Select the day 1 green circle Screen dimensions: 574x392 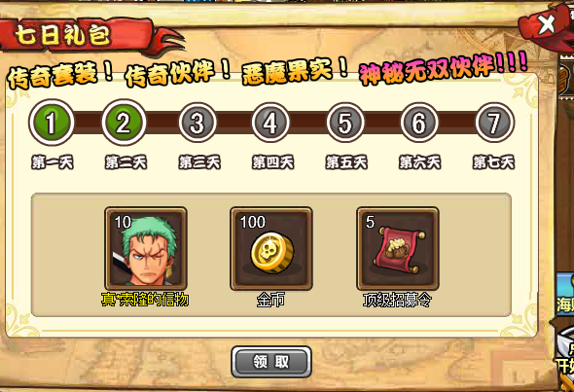point(52,123)
